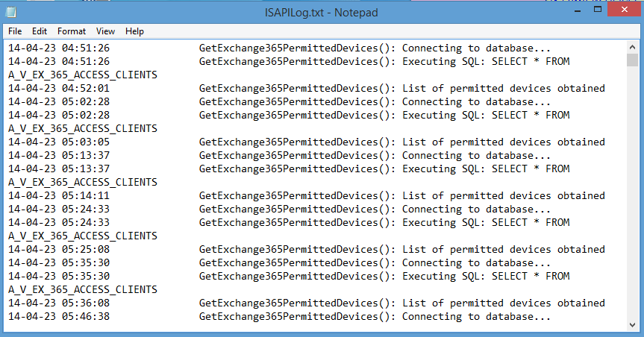Open the File menu
The height and width of the screenshot is (337, 644).
(15, 31)
